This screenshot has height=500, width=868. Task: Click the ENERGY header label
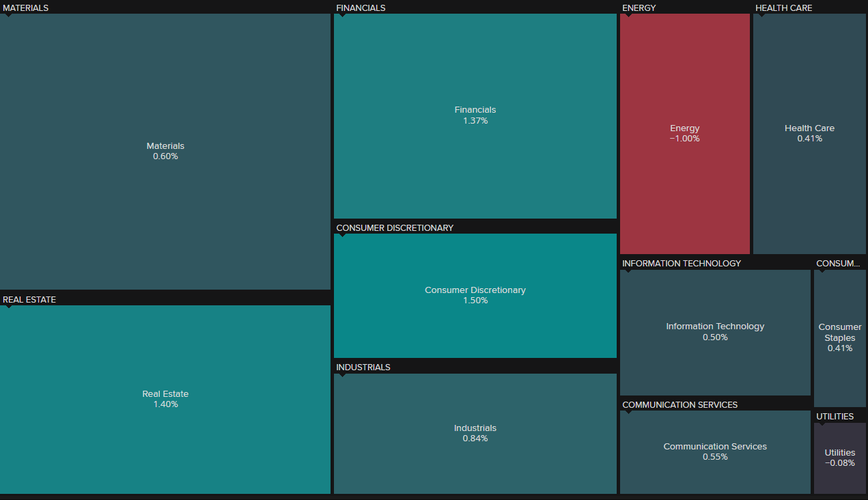(x=639, y=8)
